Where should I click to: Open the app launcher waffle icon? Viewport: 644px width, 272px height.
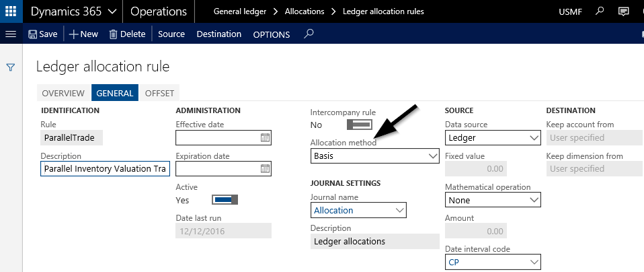(11, 11)
